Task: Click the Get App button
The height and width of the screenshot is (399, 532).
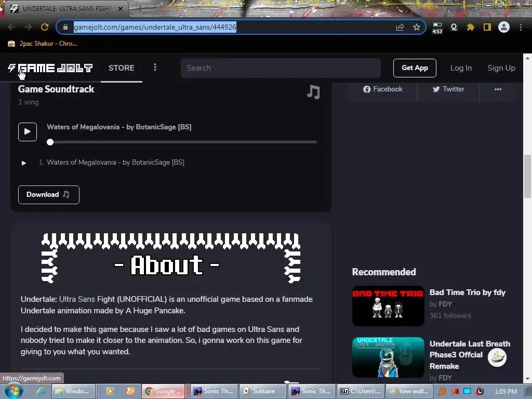Action: (x=415, y=68)
